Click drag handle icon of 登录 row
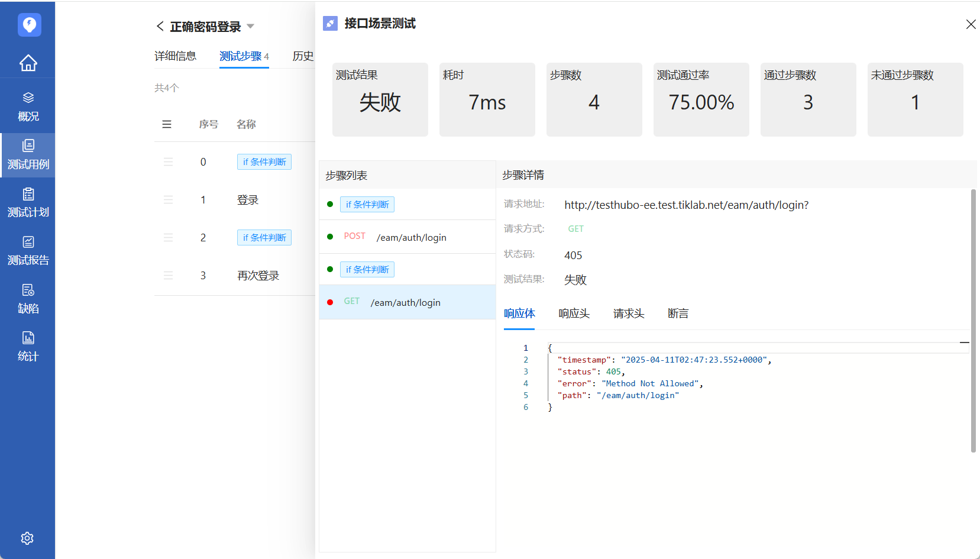The height and width of the screenshot is (559, 980). 168,200
